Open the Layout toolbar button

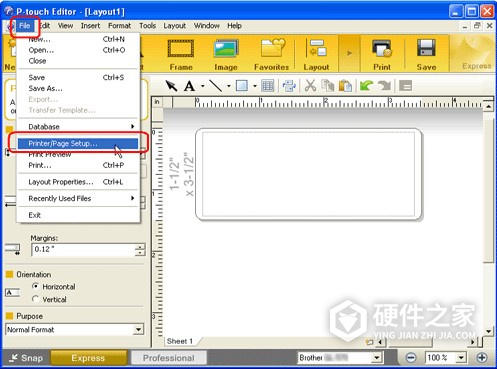(x=316, y=54)
